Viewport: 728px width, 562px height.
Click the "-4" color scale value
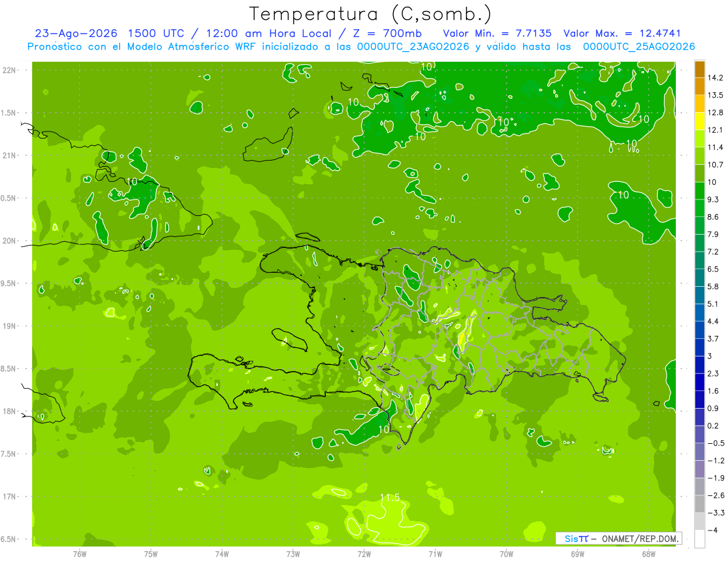(713, 530)
